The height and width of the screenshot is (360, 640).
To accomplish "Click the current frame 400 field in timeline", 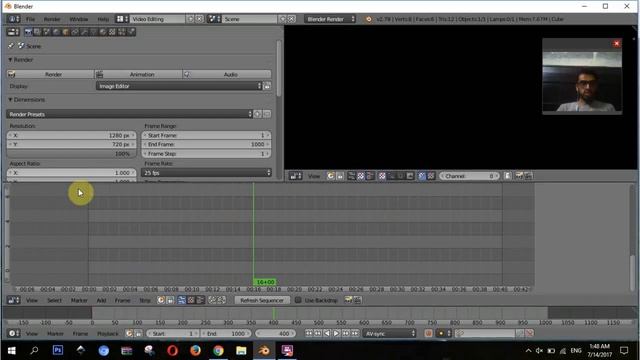I will (276, 333).
